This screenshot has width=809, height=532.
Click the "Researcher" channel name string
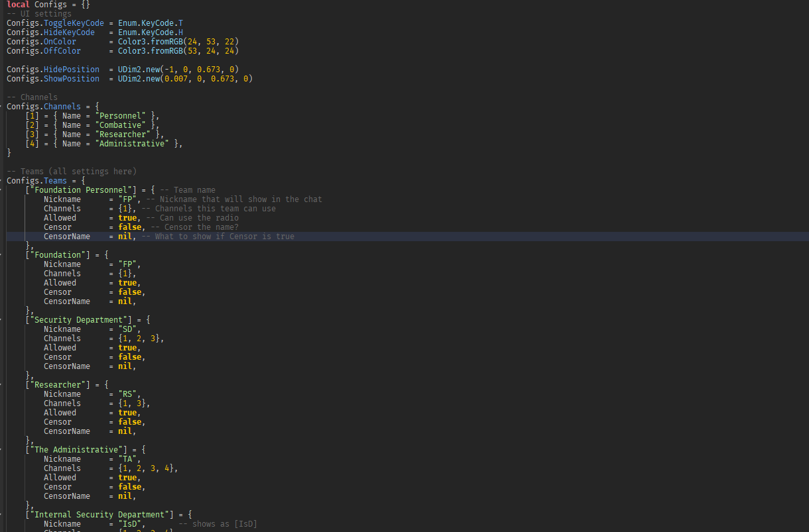tap(123, 134)
